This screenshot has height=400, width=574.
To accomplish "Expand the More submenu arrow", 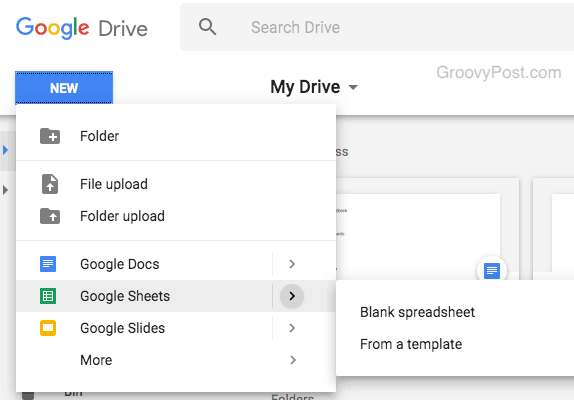I will point(293,360).
